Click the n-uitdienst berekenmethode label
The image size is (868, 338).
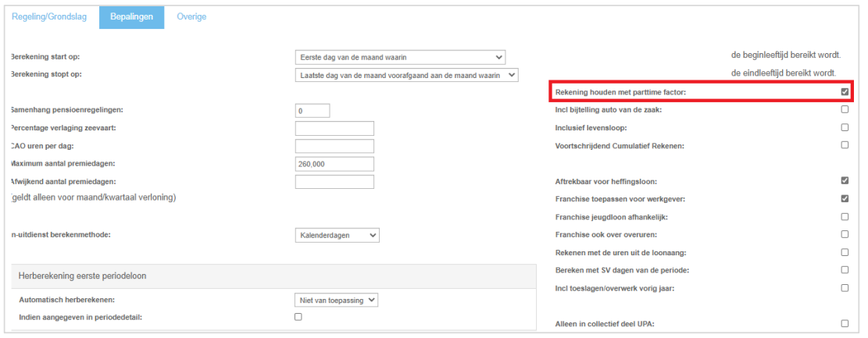point(61,235)
